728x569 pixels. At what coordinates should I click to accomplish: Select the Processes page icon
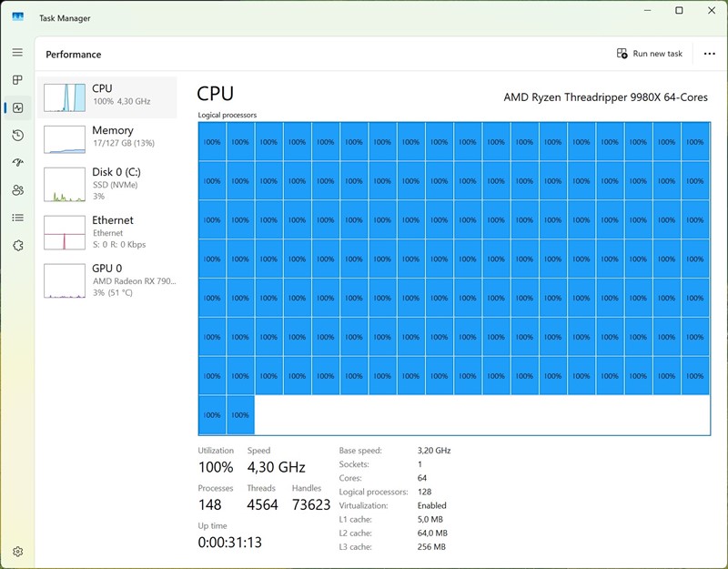point(16,80)
